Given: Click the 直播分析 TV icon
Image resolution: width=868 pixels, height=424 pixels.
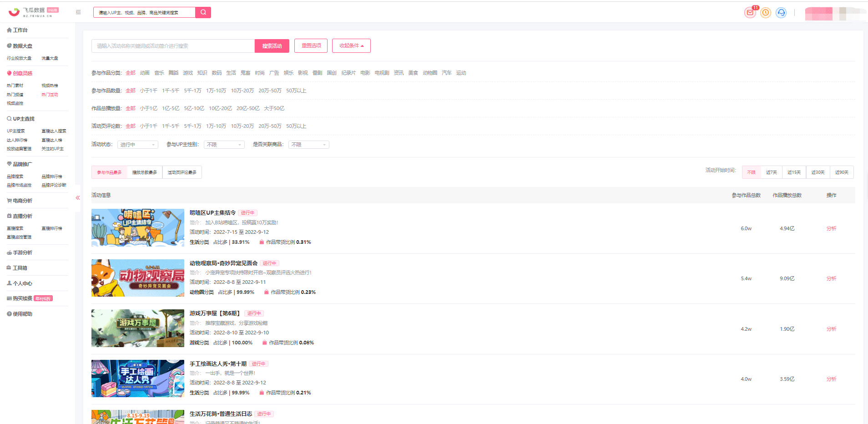Looking at the screenshot, I should coord(9,216).
